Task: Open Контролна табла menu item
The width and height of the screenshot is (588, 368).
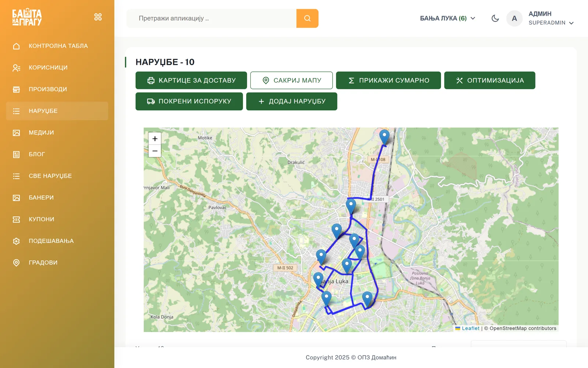Action: coord(57,46)
